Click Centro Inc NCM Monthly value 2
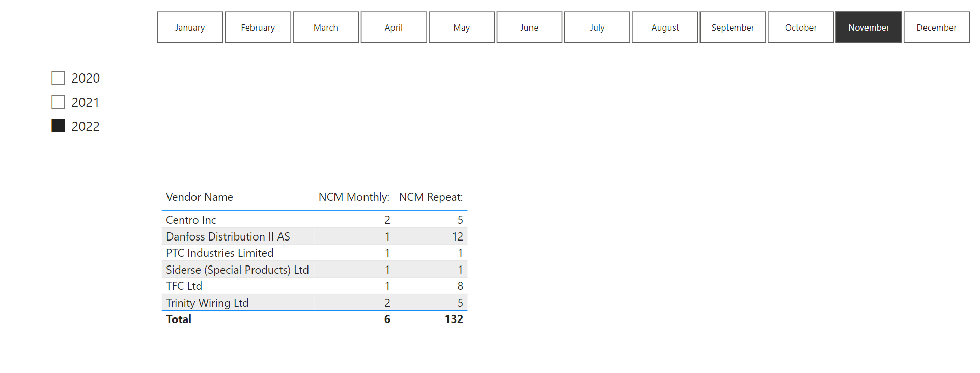 387,220
